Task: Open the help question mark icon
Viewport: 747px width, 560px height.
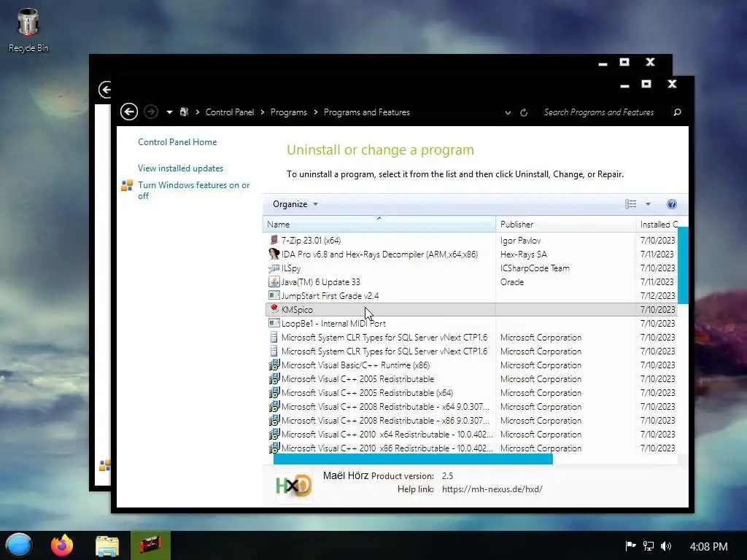Action: coord(672,204)
